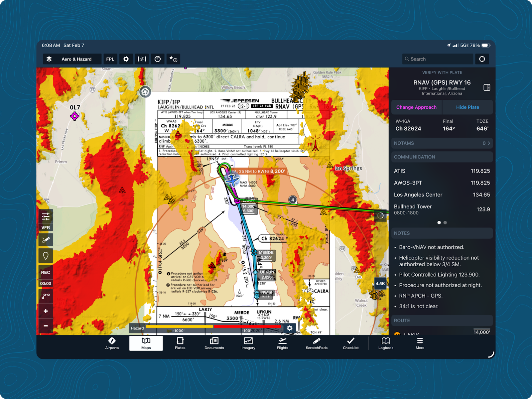Tap the 14,000' 6,600' altitude label

248,208
